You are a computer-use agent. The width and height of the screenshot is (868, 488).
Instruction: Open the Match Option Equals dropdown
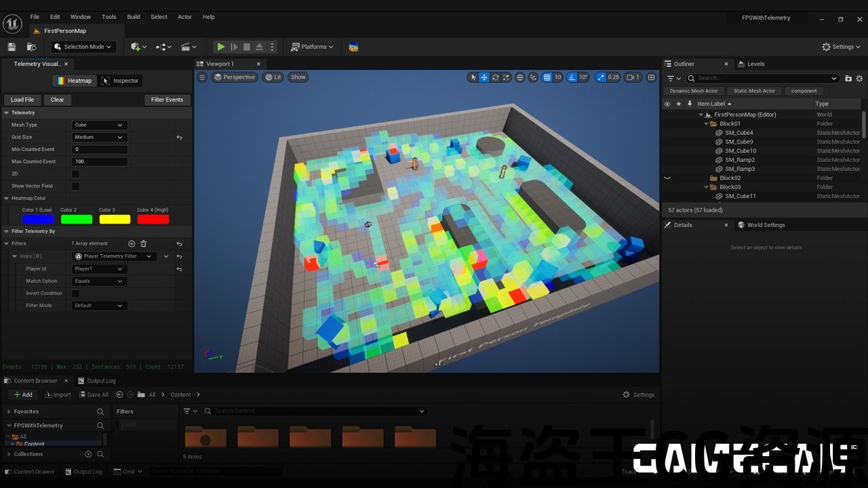[99, 281]
